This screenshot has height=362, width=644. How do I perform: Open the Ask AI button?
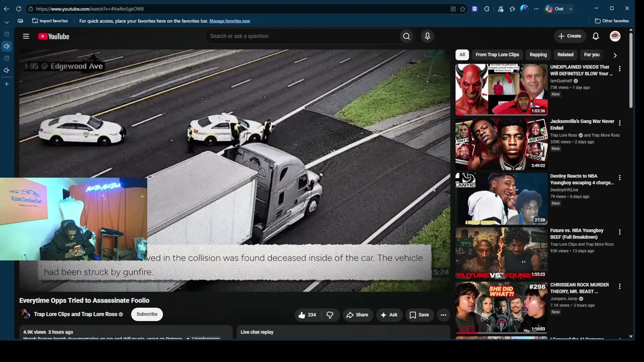(388, 315)
